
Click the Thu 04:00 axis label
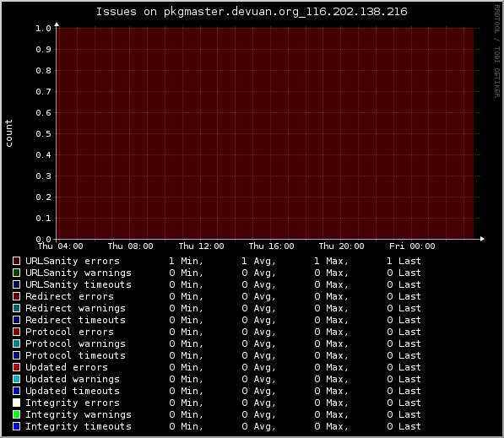coord(61,246)
